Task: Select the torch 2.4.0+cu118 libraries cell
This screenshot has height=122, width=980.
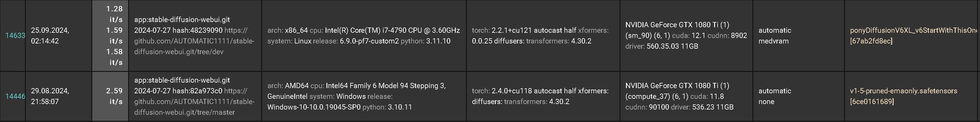Action: (540, 96)
